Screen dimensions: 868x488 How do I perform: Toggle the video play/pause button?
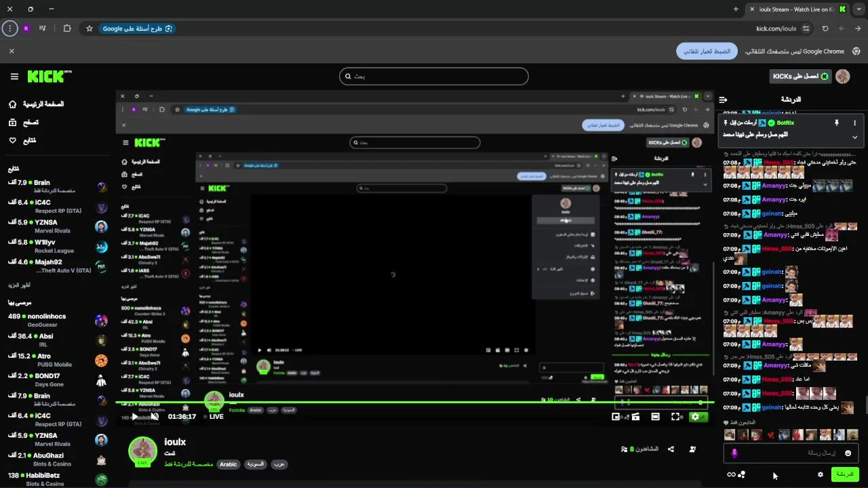click(134, 416)
